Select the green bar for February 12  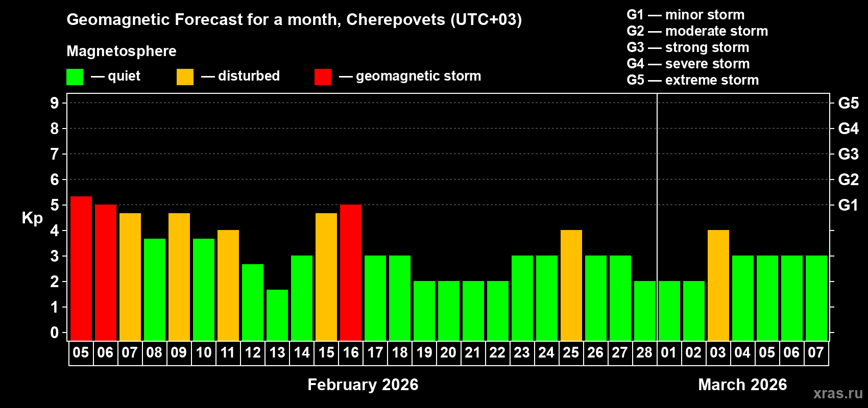252,302
